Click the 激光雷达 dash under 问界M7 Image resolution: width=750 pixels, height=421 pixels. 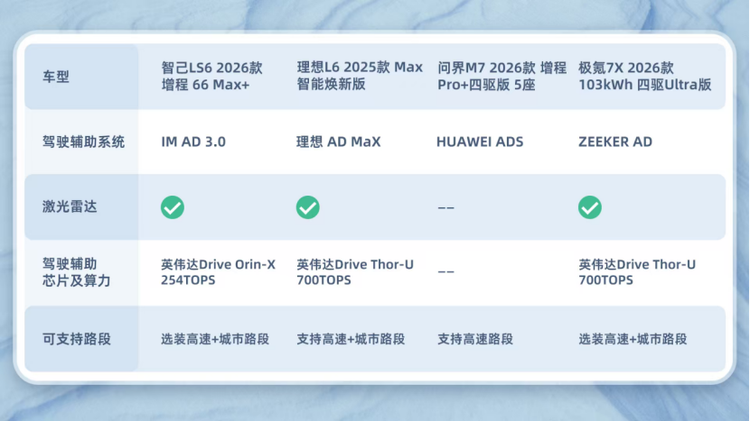click(446, 208)
